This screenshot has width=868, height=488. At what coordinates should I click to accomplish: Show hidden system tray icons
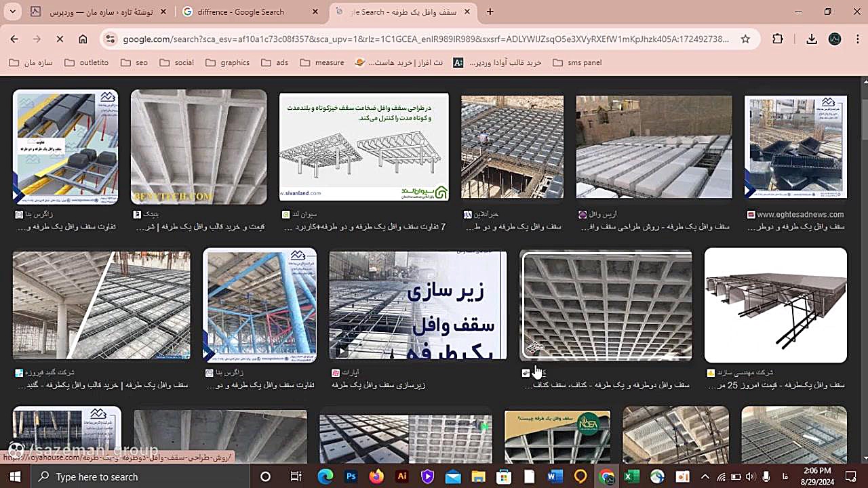[x=705, y=476]
